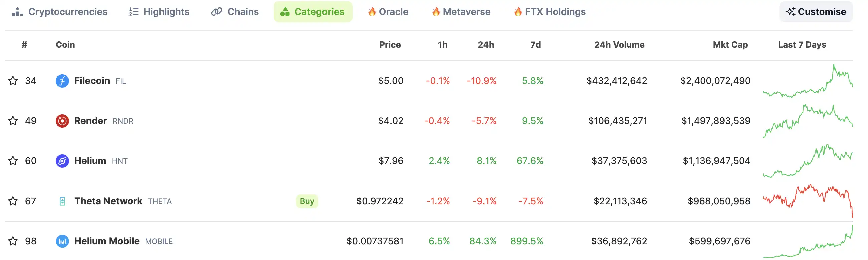Open the FTX Holdings category
This screenshot has height=260, width=868.
pos(550,12)
